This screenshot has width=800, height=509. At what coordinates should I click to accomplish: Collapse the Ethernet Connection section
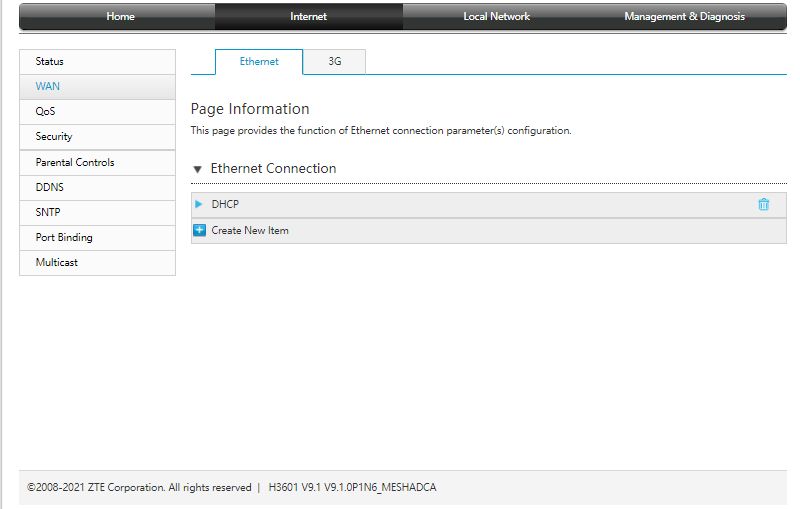[197, 169]
